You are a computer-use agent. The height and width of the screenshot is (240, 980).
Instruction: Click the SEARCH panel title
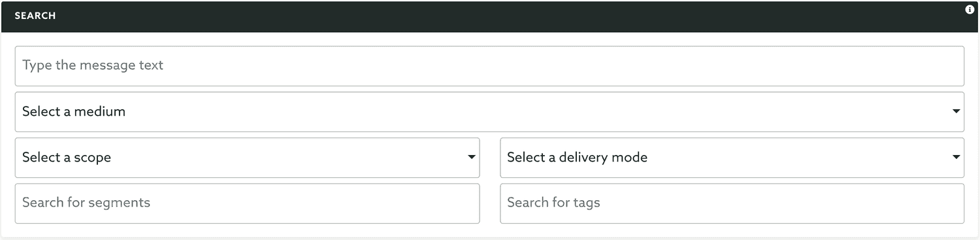pyautogui.click(x=35, y=16)
